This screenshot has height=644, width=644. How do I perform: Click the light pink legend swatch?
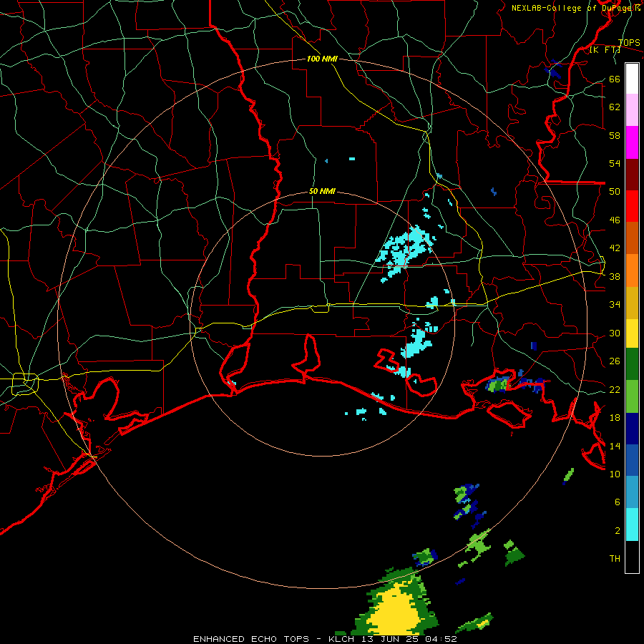[632, 109]
